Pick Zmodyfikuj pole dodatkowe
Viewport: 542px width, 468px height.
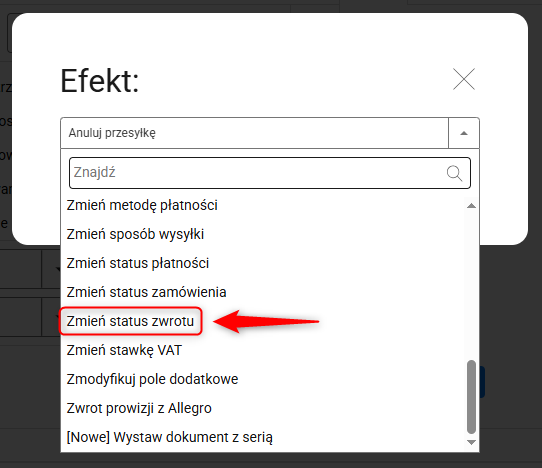tap(152, 379)
